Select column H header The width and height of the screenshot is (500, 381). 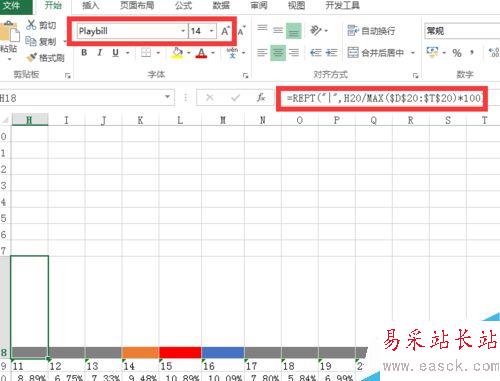pos(30,120)
